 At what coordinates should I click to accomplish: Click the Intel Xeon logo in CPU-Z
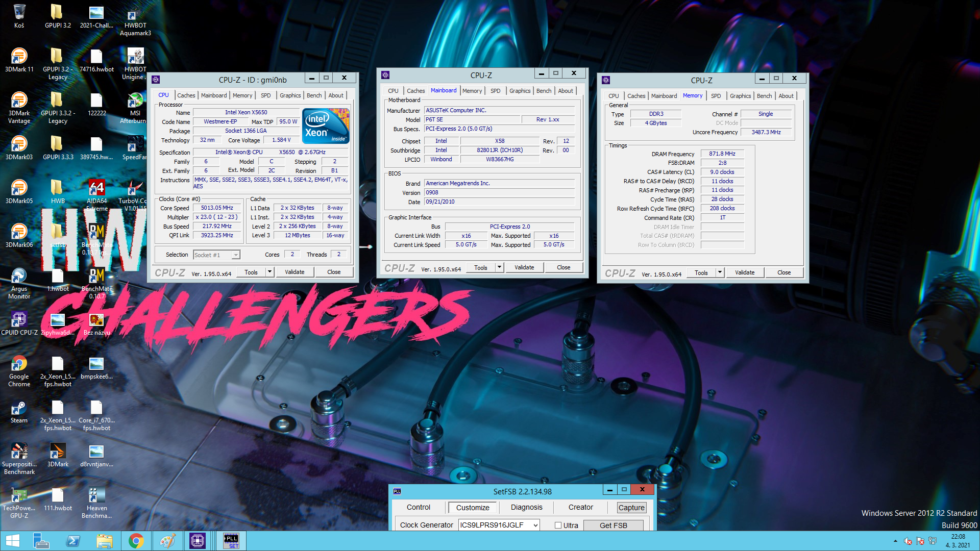326,126
